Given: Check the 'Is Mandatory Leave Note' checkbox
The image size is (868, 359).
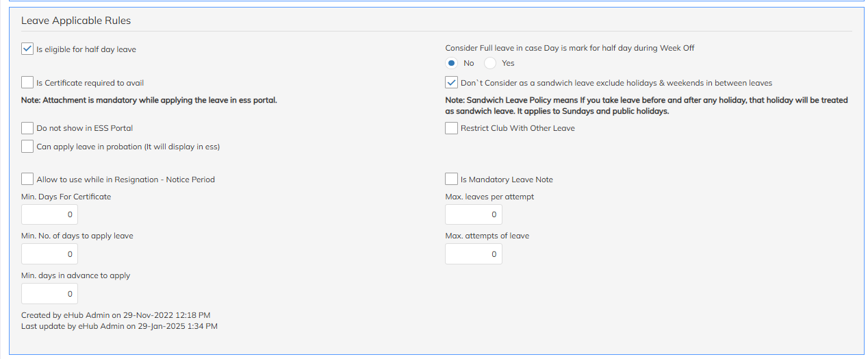Looking at the screenshot, I should (x=451, y=179).
